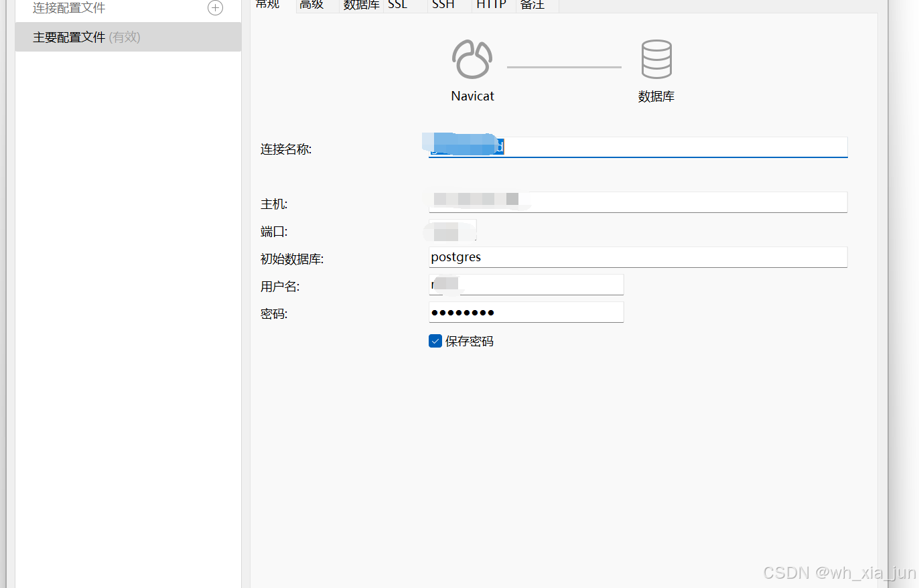Click the Navicat logo icon

(x=472, y=59)
